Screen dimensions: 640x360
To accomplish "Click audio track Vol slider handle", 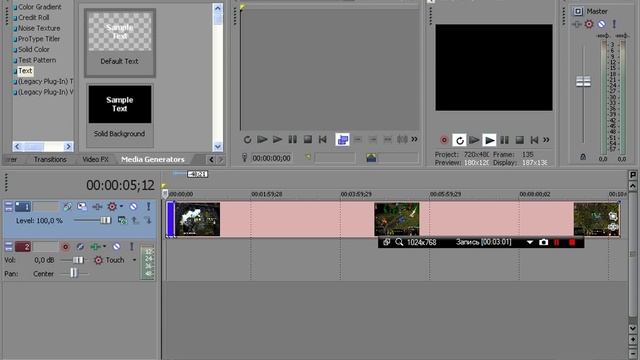I will click(x=78, y=260).
